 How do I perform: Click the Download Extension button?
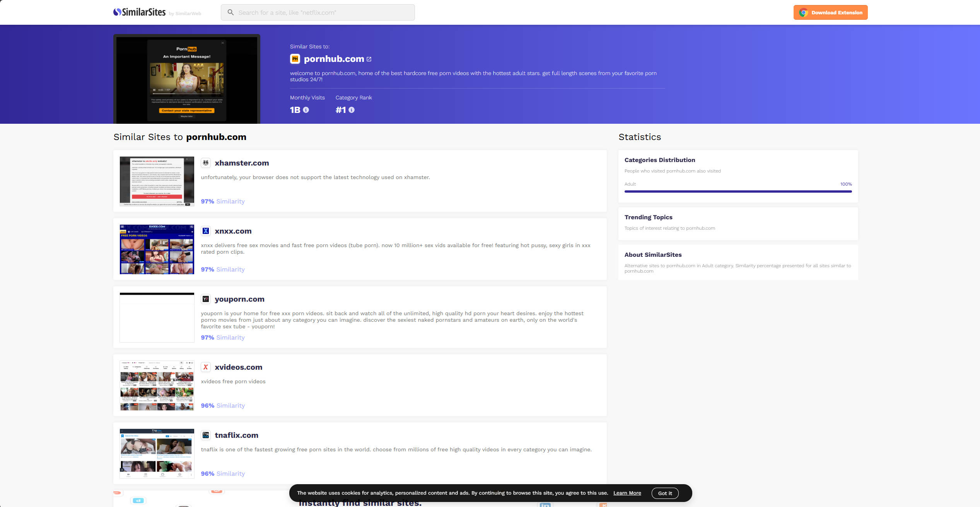coord(830,12)
